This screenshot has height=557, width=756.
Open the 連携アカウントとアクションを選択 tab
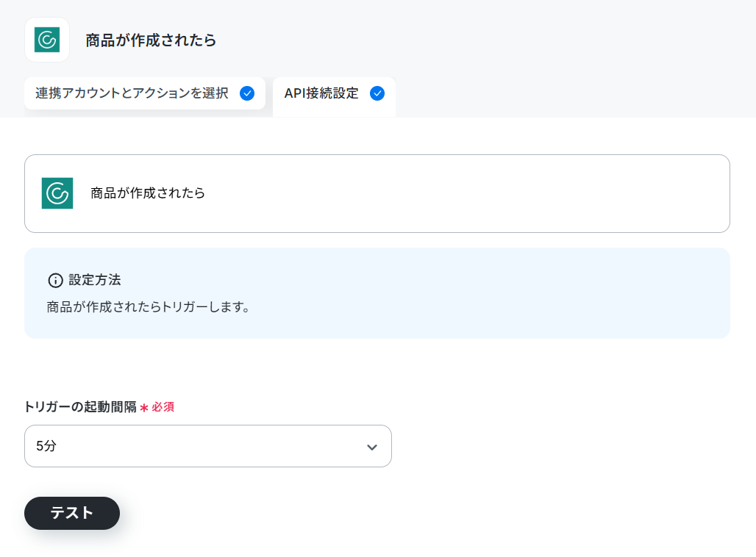coord(145,93)
